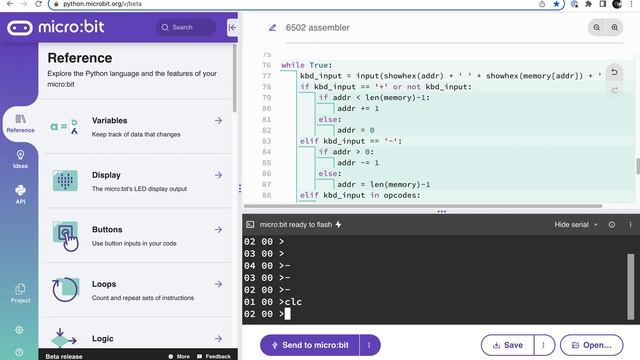This screenshot has width=640, height=360.
Task: Zoom in the code editor
Action: point(615,28)
